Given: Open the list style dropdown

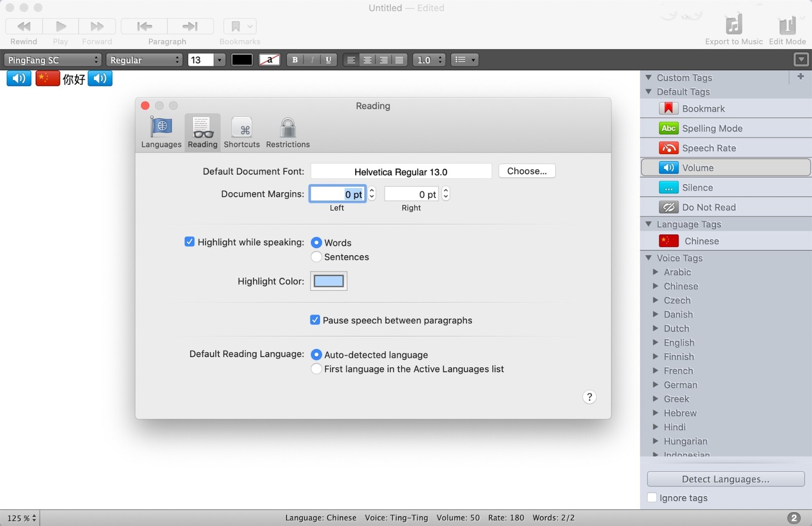Looking at the screenshot, I should (x=464, y=60).
